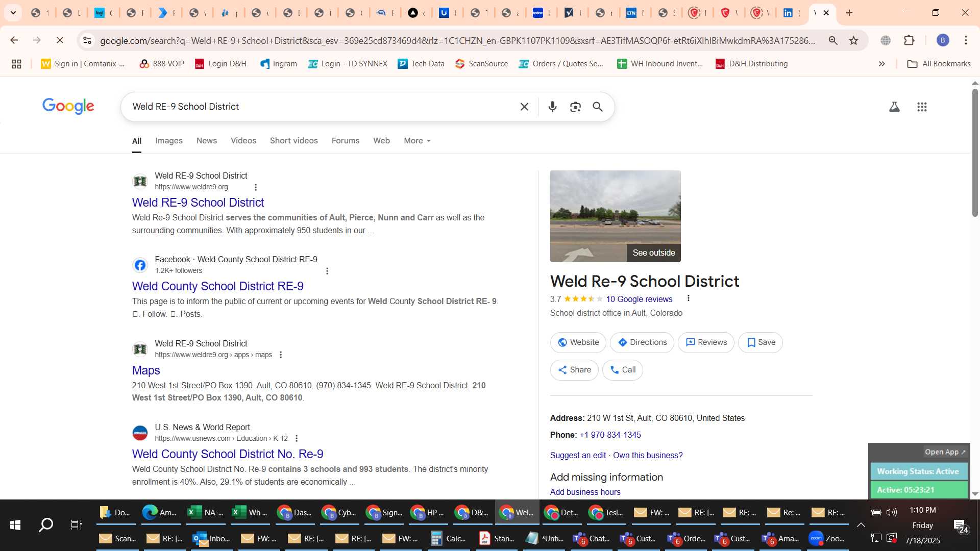The width and height of the screenshot is (980, 551).
Task: Click the Website button in knowledge panel
Action: point(578,342)
